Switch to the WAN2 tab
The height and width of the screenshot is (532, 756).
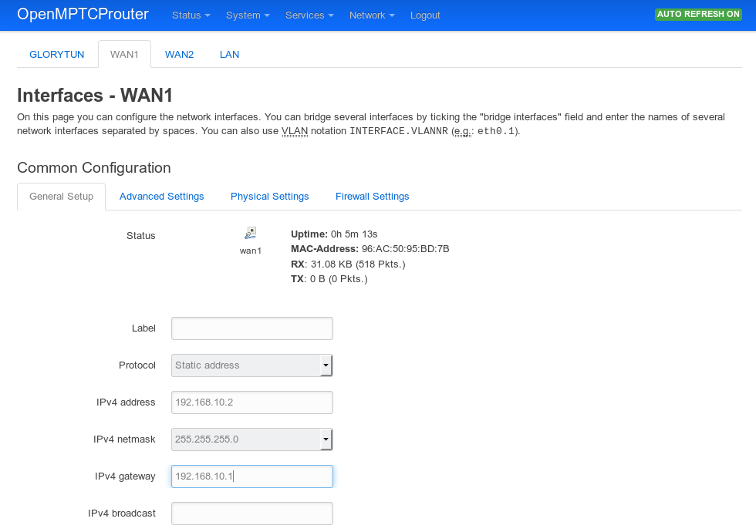(179, 54)
